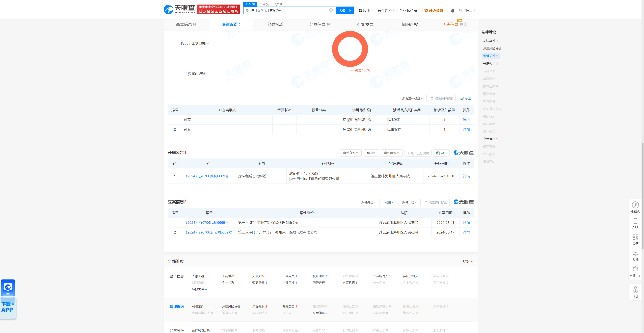Export 开庭公告 table via 导出 button
This screenshot has height=333, width=644.
(x=441, y=153)
